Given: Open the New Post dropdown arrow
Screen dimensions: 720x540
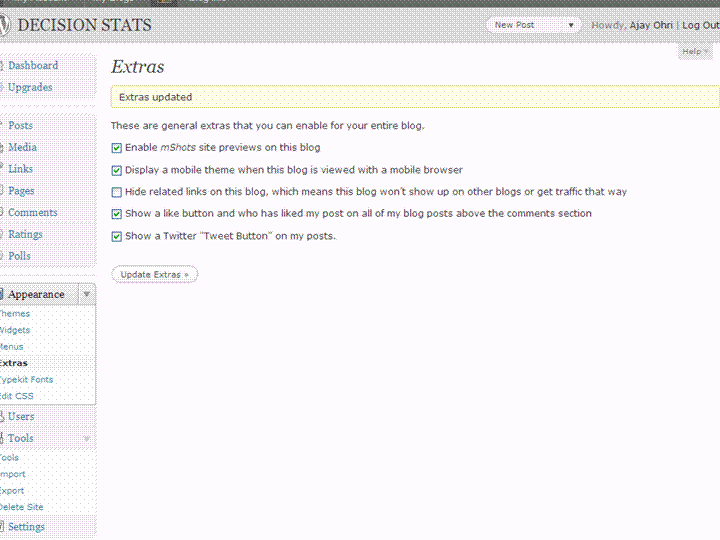Looking at the screenshot, I should (x=571, y=25).
